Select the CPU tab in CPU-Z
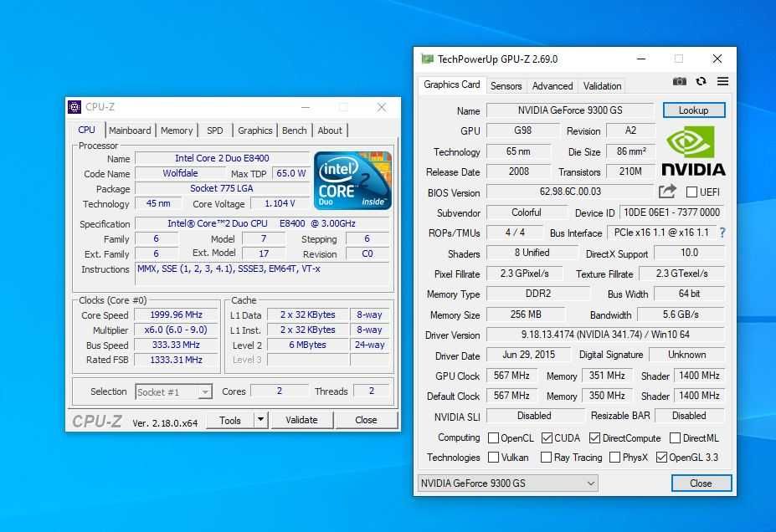The image size is (776, 532). coord(86,130)
